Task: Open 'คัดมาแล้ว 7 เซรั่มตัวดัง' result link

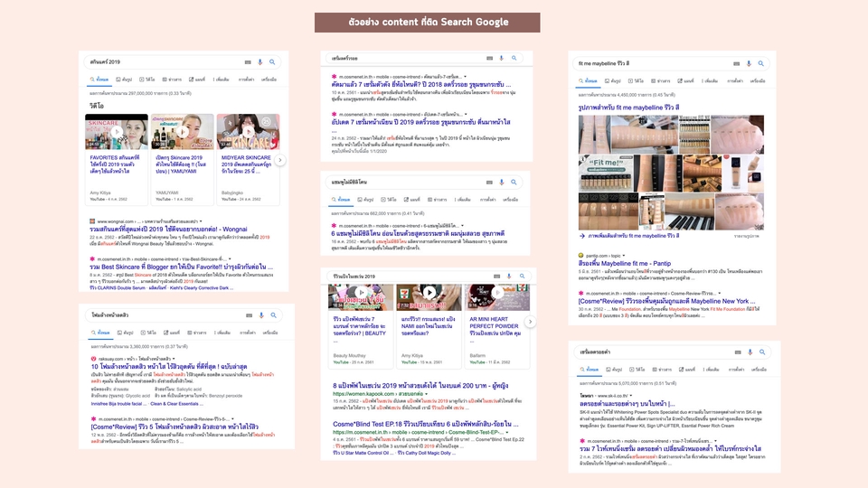Action: (421, 85)
